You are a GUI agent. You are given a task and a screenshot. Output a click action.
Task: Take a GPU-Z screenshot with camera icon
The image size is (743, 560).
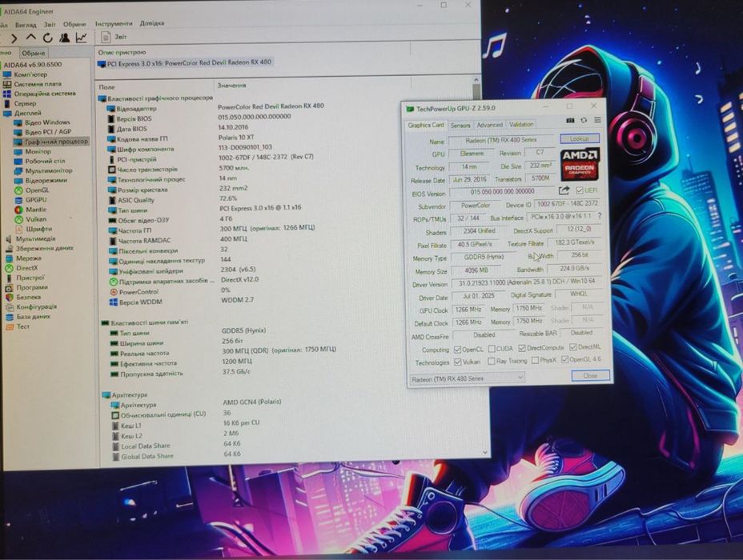click(x=571, y=121)
